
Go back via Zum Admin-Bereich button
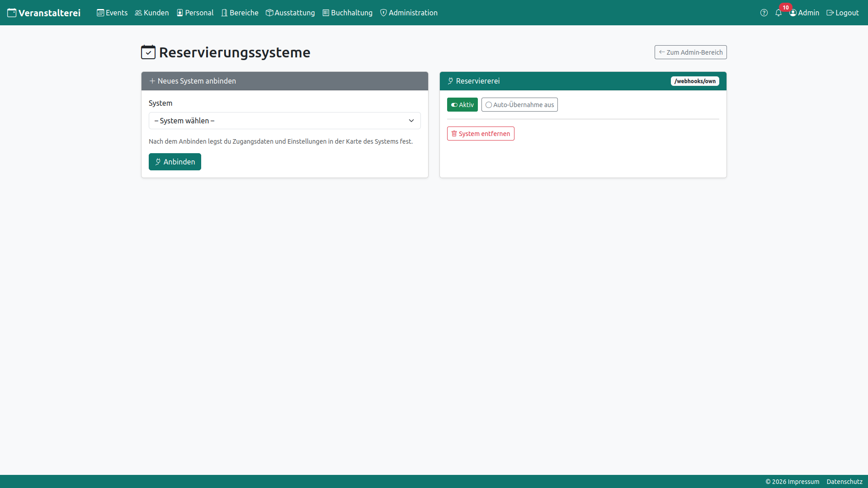click(x=690, y=52)
